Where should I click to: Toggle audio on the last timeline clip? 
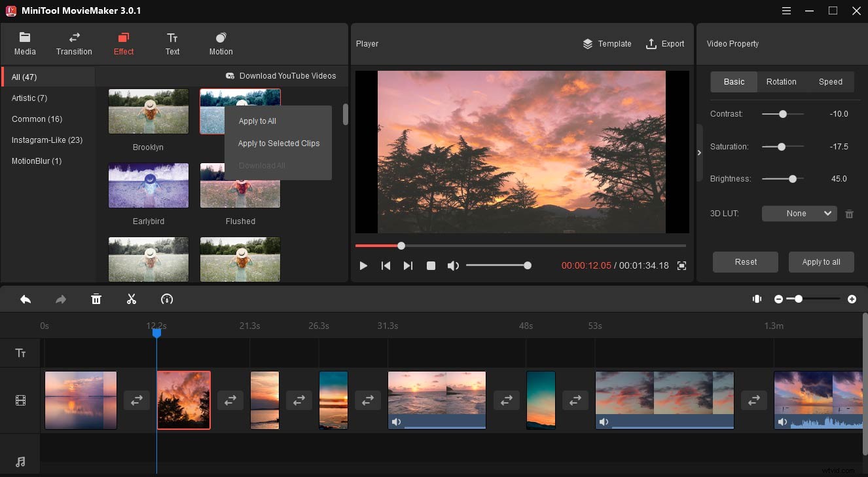tap(782, 421)
